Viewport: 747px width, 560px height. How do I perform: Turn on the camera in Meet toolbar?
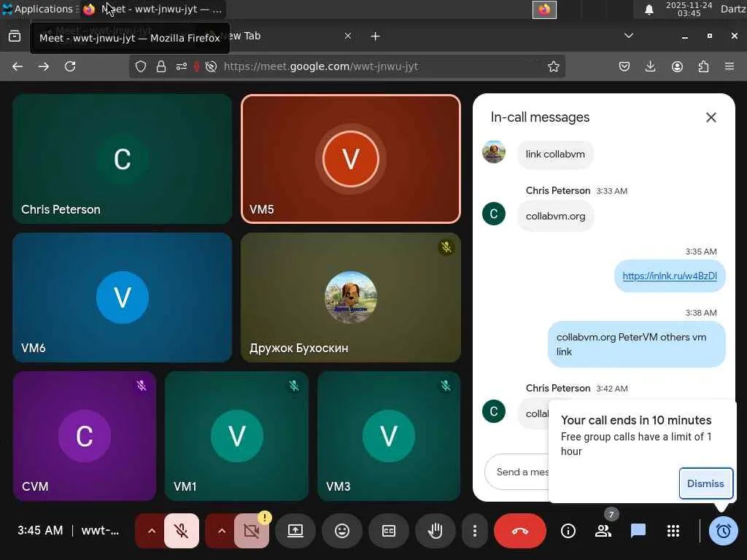click(x=252, y=531)
